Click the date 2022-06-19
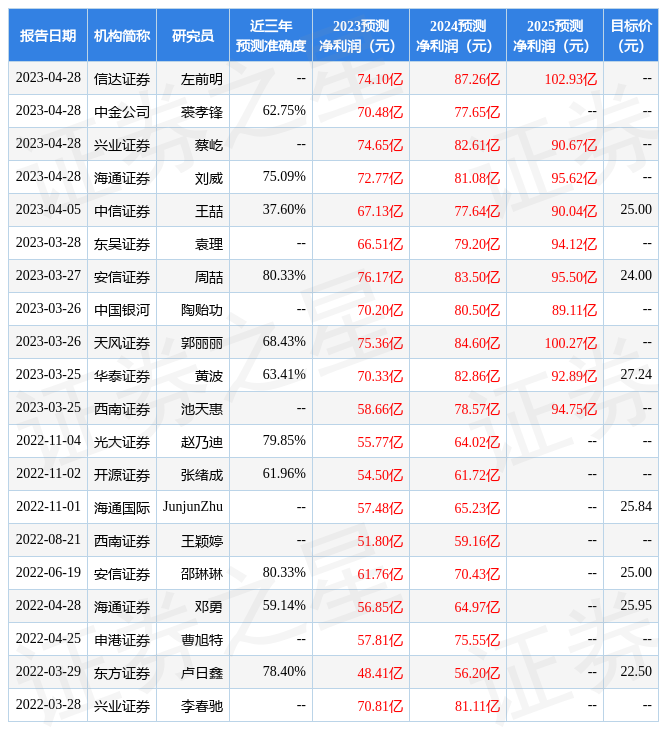659x730 pixels. coord(48,573)
